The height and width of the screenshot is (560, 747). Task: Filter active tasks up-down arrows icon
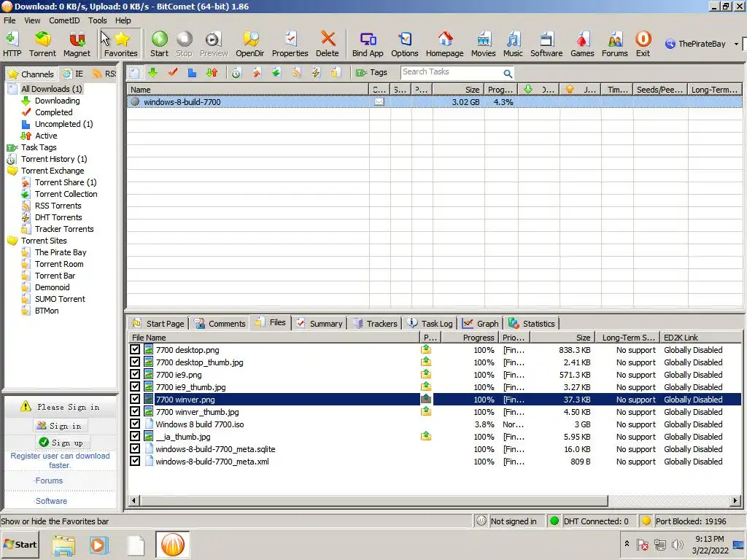pos(212,72)
